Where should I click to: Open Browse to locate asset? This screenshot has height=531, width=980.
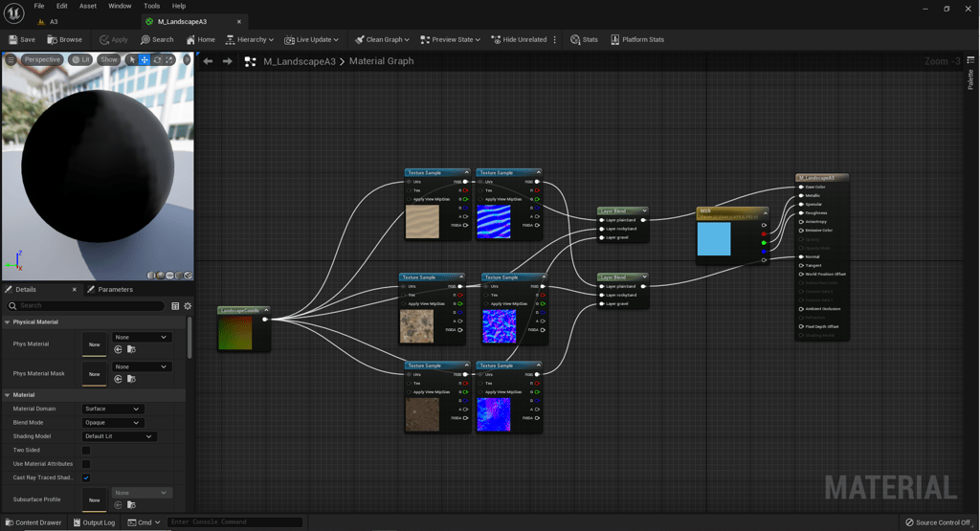click(x=64, y=39)
